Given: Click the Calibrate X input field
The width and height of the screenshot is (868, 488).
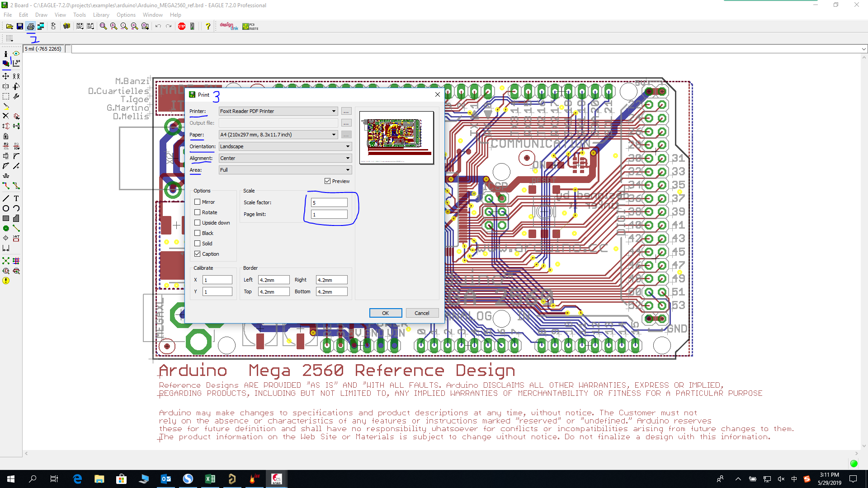Looking at the screenshot, I should tap(217, 280).
